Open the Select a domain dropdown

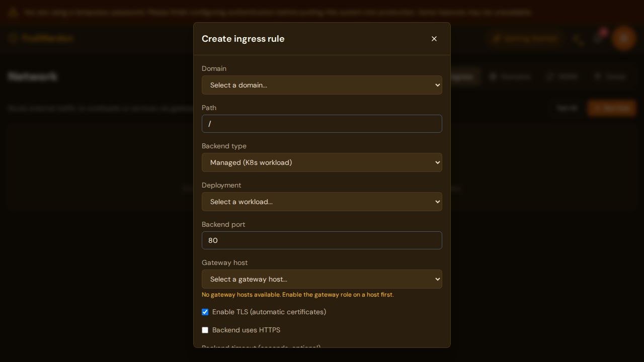coord(321,85)
